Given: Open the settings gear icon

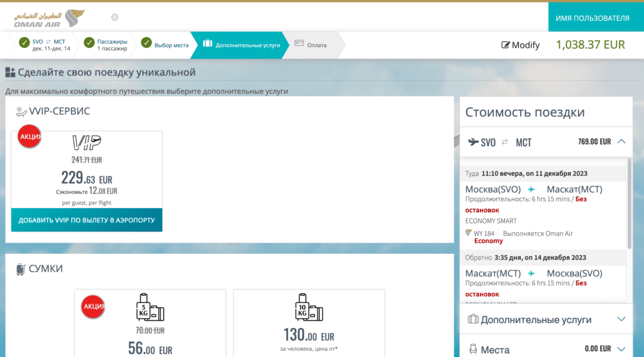Looking at the screenshot, I should (x=114, y=17).
